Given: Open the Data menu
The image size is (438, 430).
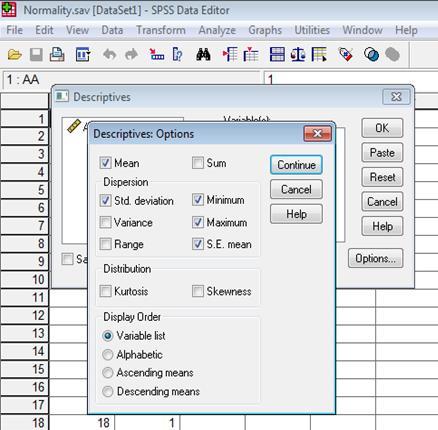Looking at the screenshot, I should pos(112,30).
